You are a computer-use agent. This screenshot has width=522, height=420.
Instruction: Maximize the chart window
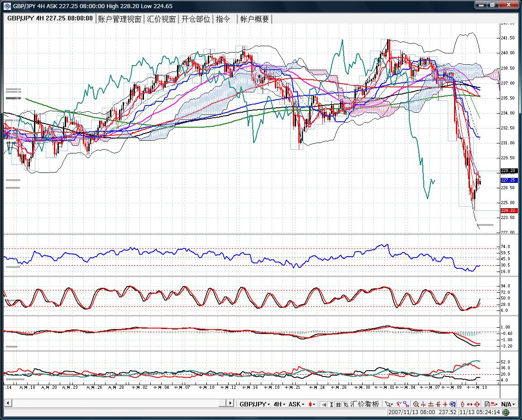click(493, 5)
